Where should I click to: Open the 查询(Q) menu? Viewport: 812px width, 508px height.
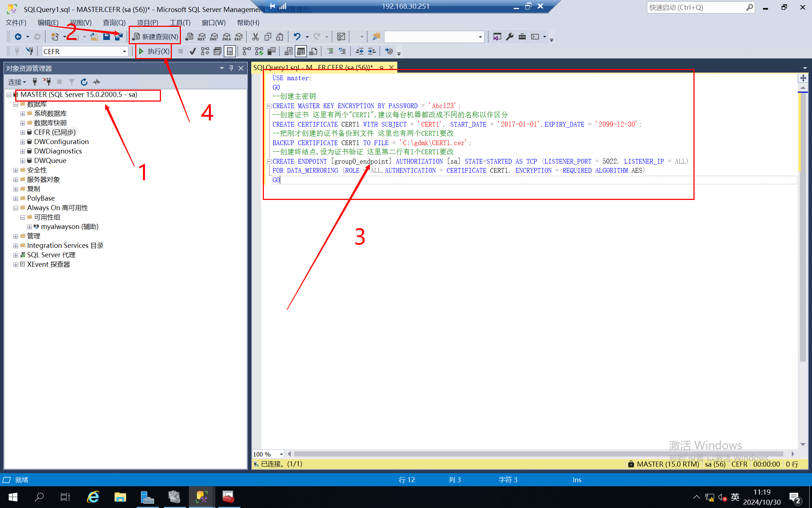[x=114, y=22]
